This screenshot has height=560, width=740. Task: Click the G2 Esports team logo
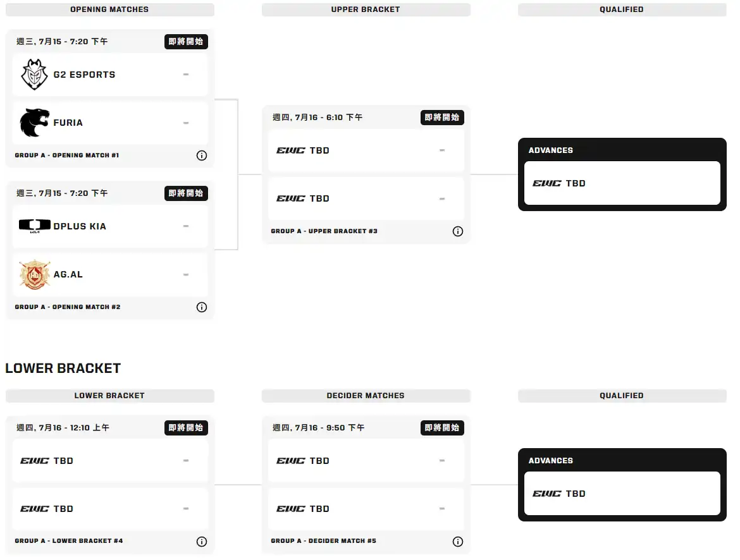(x=34, y=75)
